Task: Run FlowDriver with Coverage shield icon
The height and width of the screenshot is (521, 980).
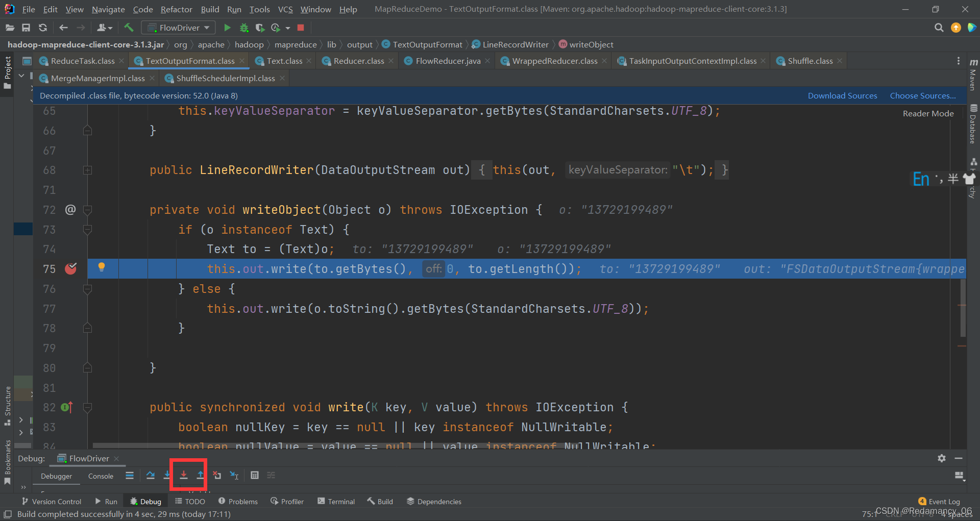Action: pos(260,28)
